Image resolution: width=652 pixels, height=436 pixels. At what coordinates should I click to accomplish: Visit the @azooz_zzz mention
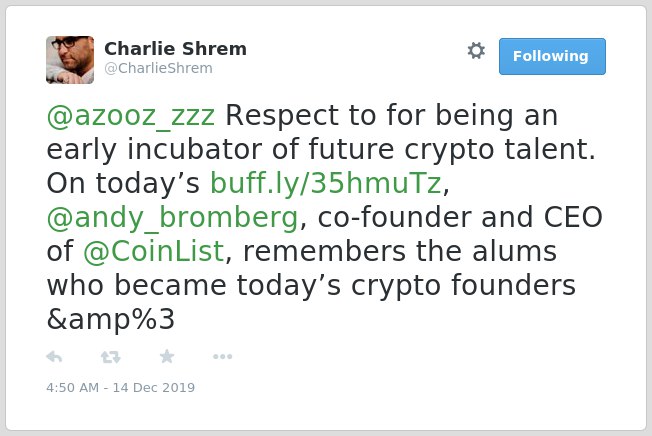click(x=131, y=116)
